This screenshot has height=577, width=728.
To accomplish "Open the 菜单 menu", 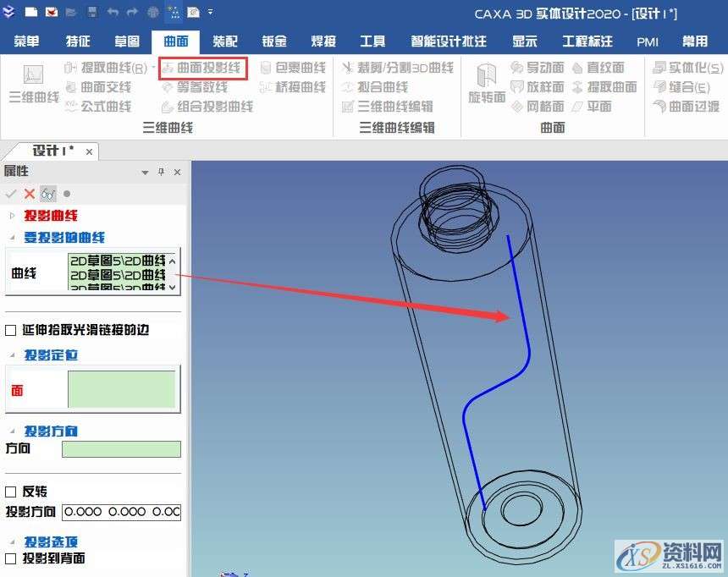I will [x=26, y=41].
